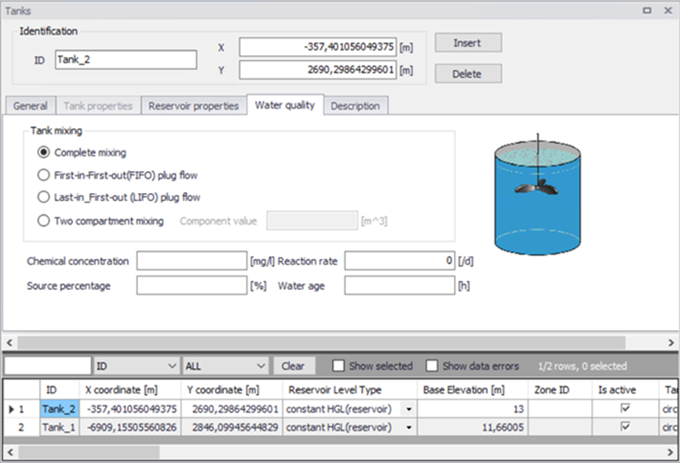Viewport: 680px width, 463px height.
Task: Click Base Elevation cell showing 13
Action: click(472, 409)
